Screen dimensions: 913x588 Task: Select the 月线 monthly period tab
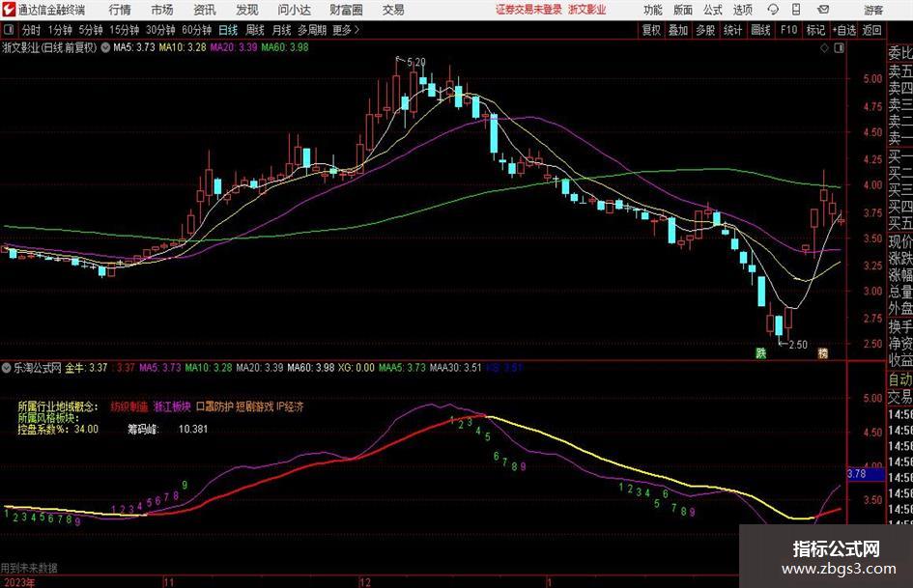pos(281,30)
